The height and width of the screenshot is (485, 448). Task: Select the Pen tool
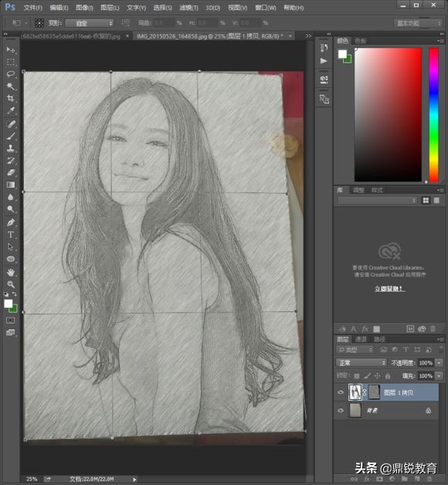(x=11, y=222)
